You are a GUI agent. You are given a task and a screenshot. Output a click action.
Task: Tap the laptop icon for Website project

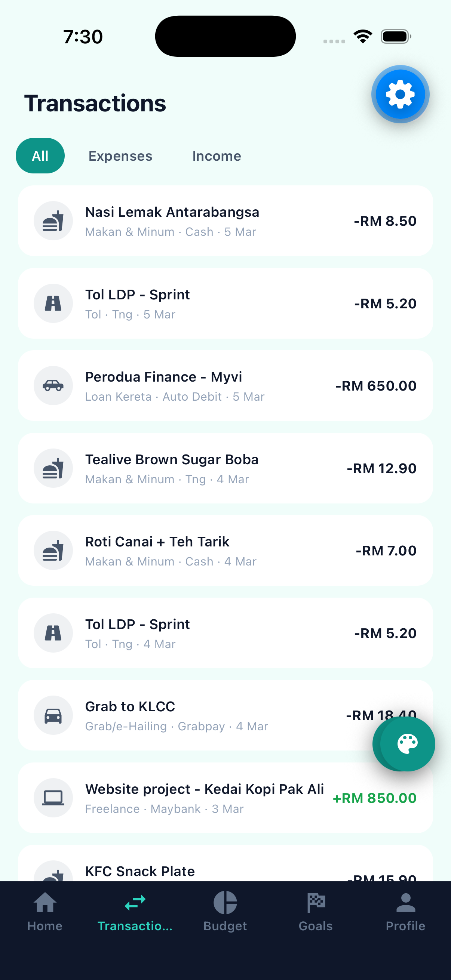(x=53, y=798)
